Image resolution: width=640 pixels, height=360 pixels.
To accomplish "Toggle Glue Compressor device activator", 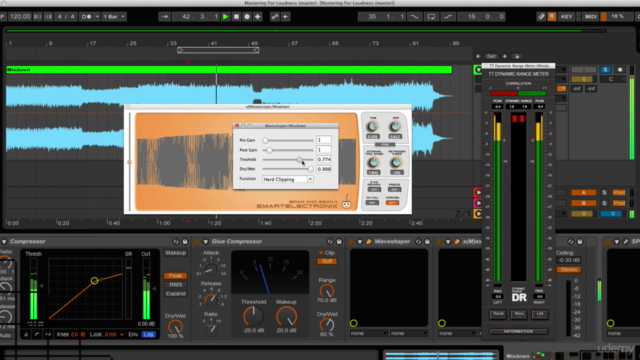I will coord(197,242).
